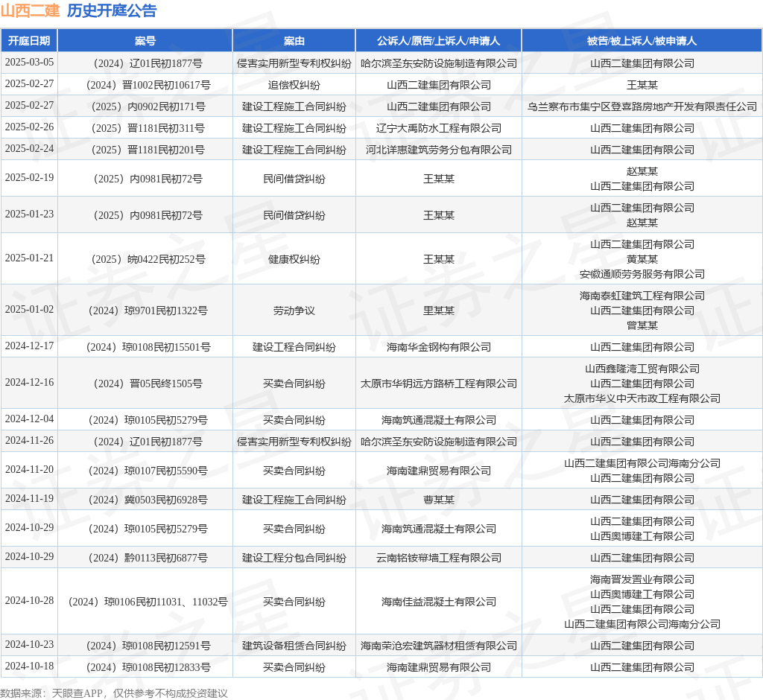Click the date 2024-10-18
763x700 pixels.
point(29,666)
